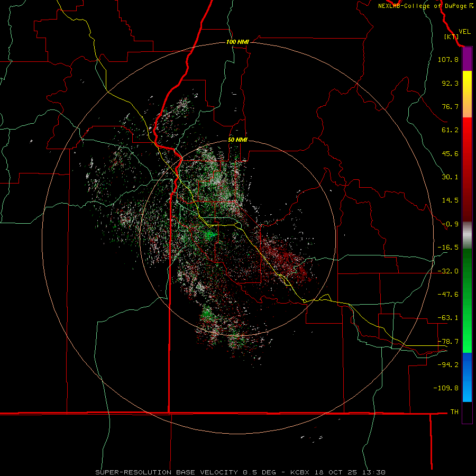Viewport: 476px width, 476px height.
Task: Select the 76.7 legend value
Action: coord(450,106)
